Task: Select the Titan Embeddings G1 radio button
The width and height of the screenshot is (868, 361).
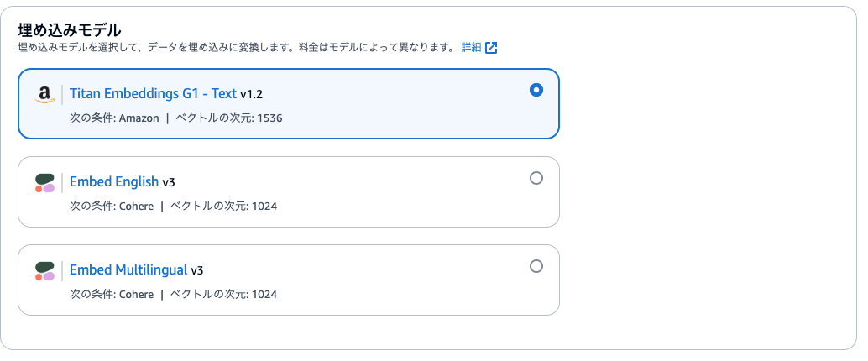Action: coord(536,90)
